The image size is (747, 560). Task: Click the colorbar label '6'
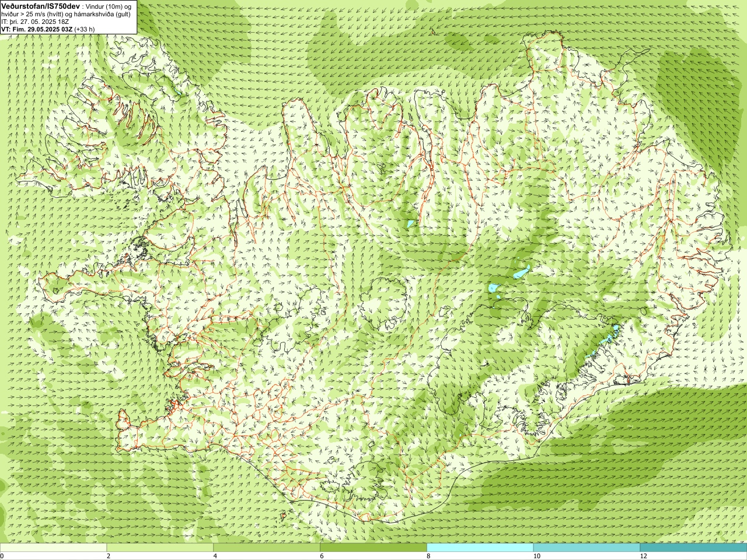click(322, 556)
